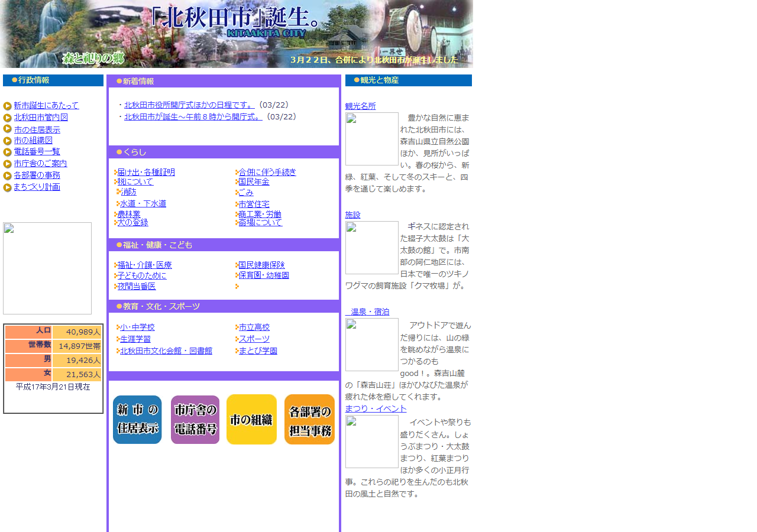This screenshot has height=532, width=757.
Task: Open 北秋田市管内図 link
Action: coord(41,117)
